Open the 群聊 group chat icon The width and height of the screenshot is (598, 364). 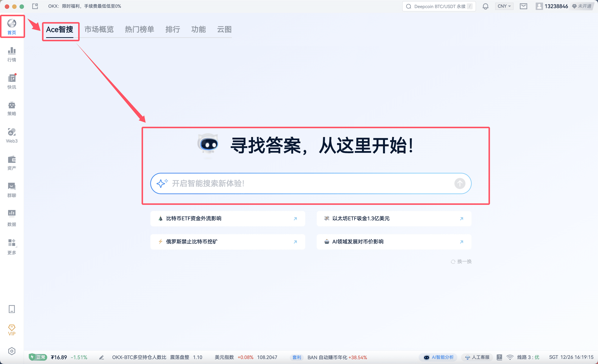(12, 190)
